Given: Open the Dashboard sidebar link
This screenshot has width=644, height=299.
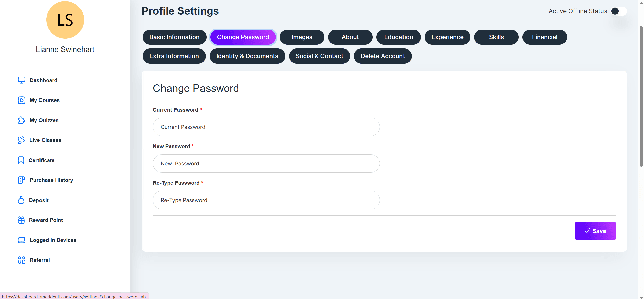Looking at the screenshot, I should [x=44, y=80].
